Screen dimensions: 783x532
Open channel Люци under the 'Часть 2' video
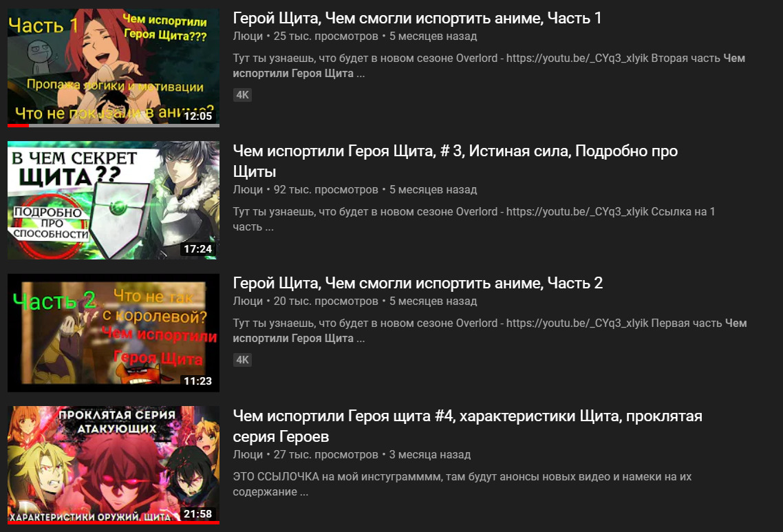pyautogui.click(x=248, y=301)
